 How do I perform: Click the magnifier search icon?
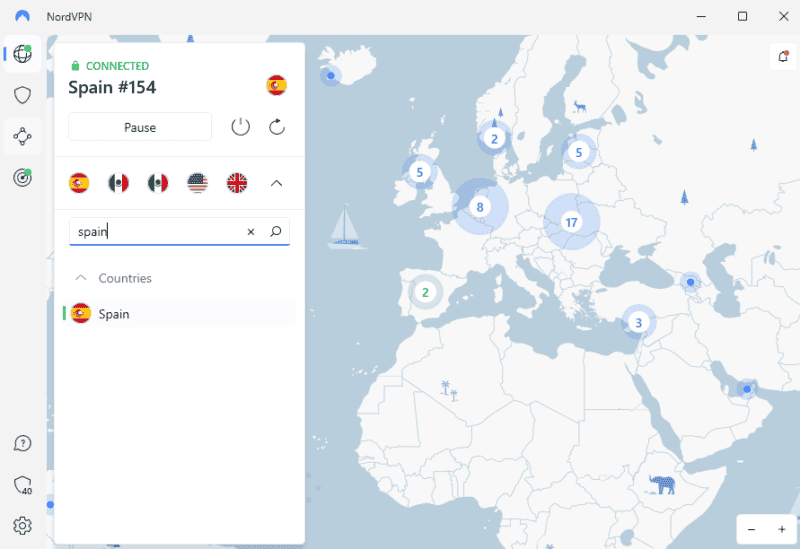[276, 232]
